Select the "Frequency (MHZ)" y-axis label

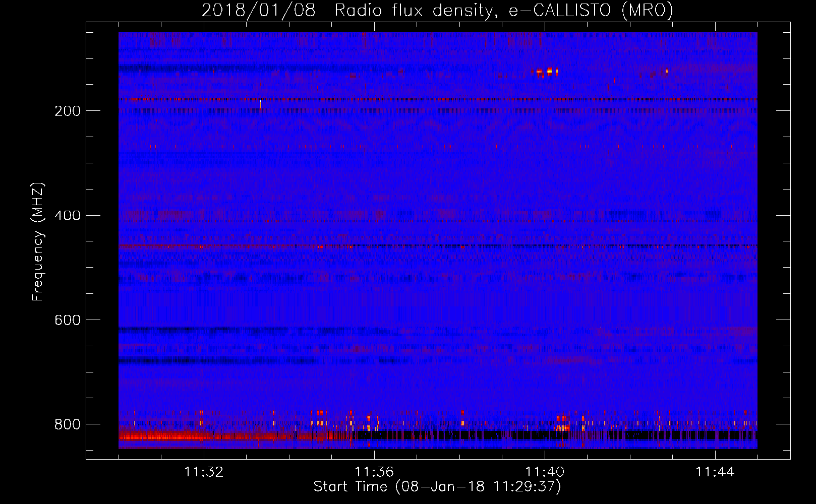(38, 241)
